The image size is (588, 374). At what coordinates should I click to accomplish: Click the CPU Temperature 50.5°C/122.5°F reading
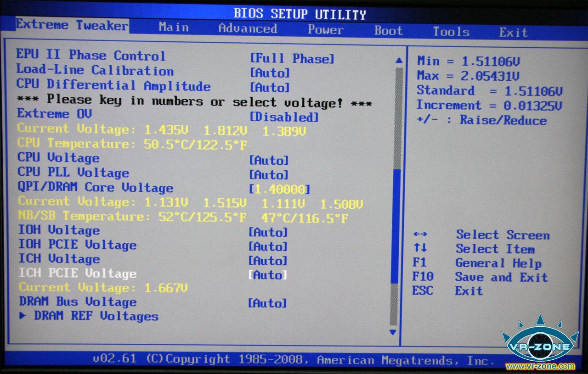click(132, 144)
